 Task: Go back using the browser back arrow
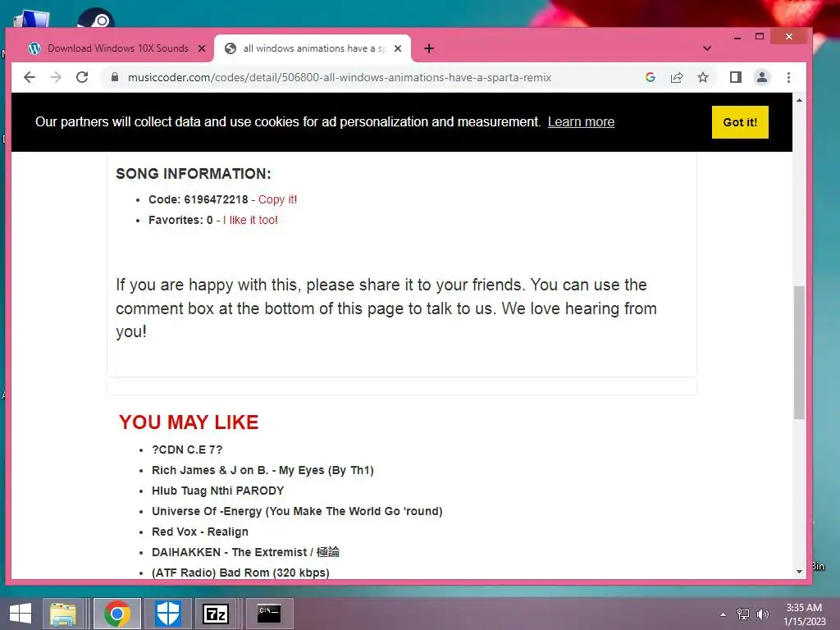30,77
